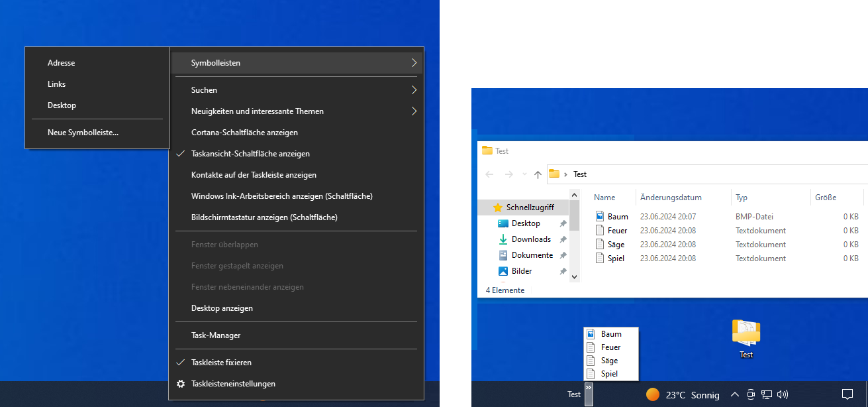The height and width of the screenshot is (407, 868).
Task: Click the Downloads arrow icon in sidebar
Action: pyautogui.click(x=503, y=239)
